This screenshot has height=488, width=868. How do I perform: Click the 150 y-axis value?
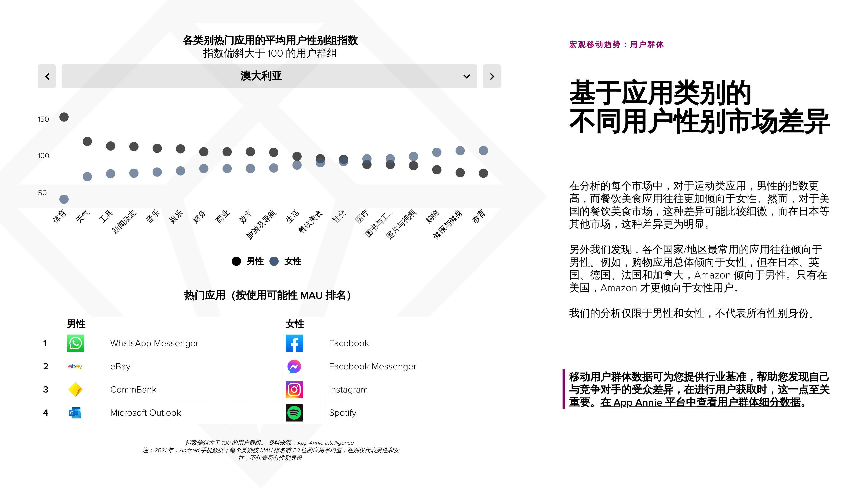click(43, 119)
